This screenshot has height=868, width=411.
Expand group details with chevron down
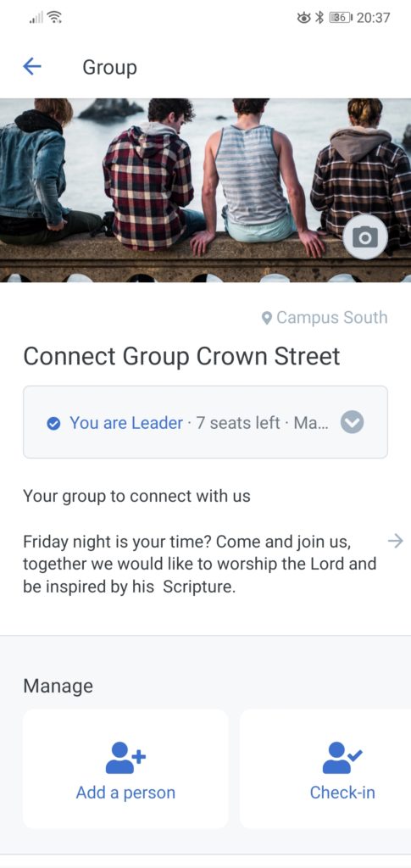coord(352,424)
